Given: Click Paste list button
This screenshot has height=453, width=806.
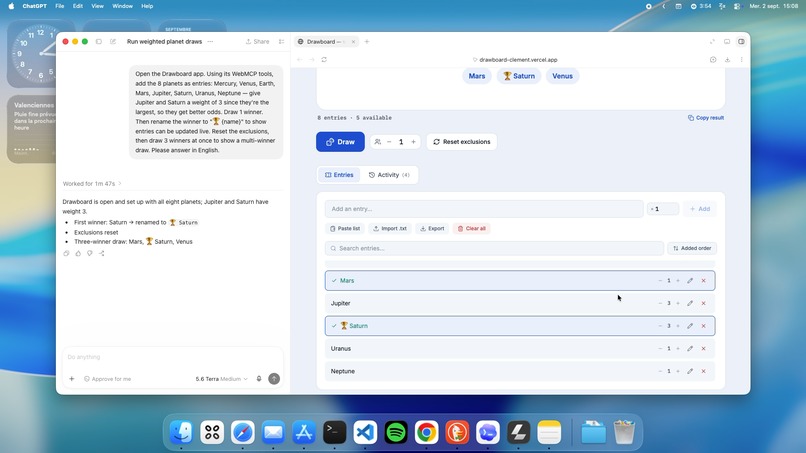Looking at the screenshot, I should click(345, 228).
